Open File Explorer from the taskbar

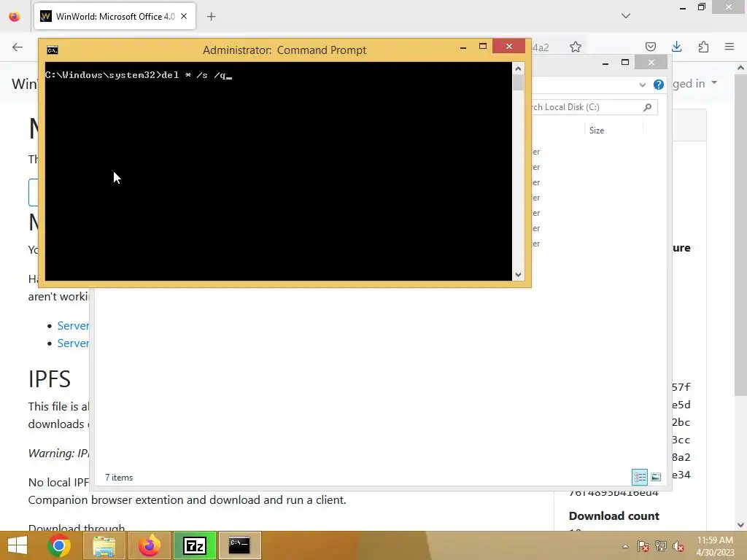104,545
